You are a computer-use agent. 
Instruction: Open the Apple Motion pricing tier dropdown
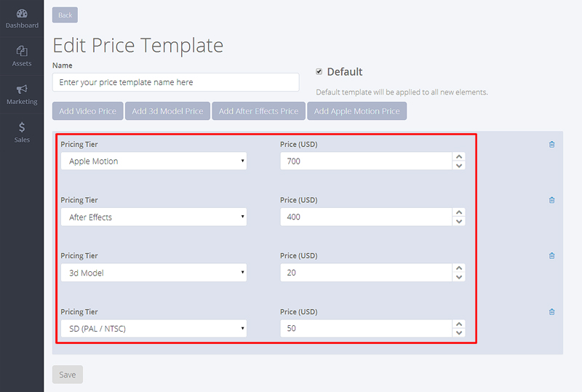[x=154, y=161]
